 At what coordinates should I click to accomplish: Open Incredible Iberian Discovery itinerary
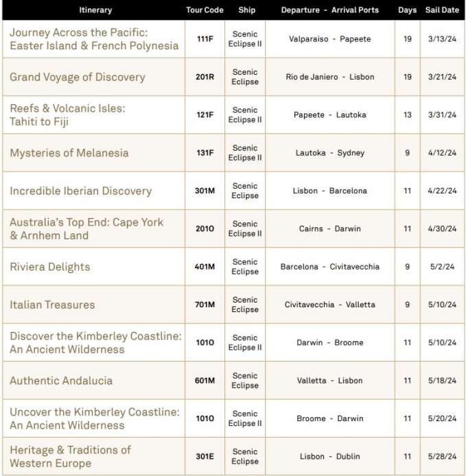[80, 191]
